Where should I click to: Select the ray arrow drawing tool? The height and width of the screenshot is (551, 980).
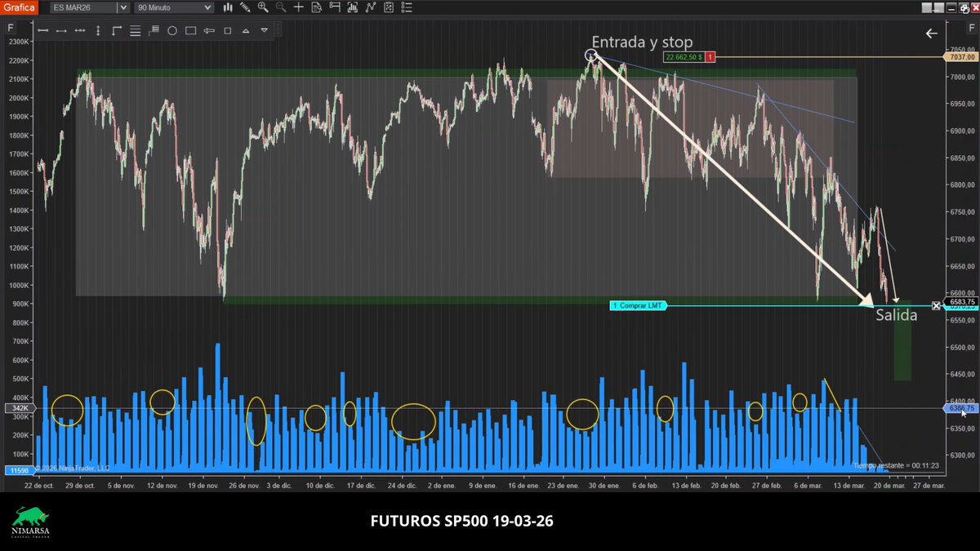pos(61,31)
